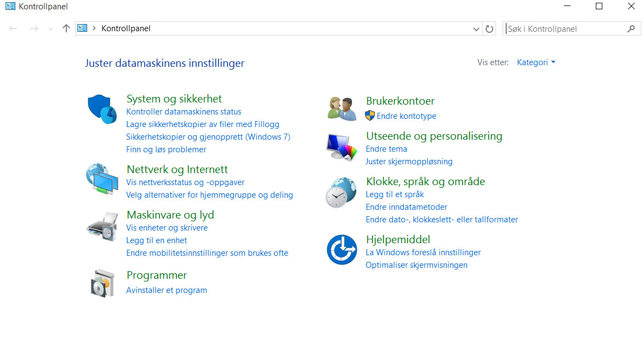Click the back arrow navigation button
Viewport: 644px width, 356px height.
(13, 28)
